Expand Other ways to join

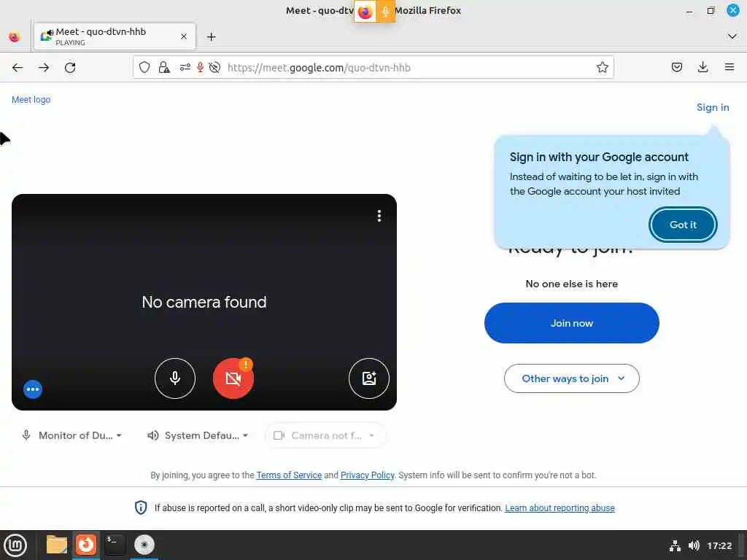click(x=572, y=378)
